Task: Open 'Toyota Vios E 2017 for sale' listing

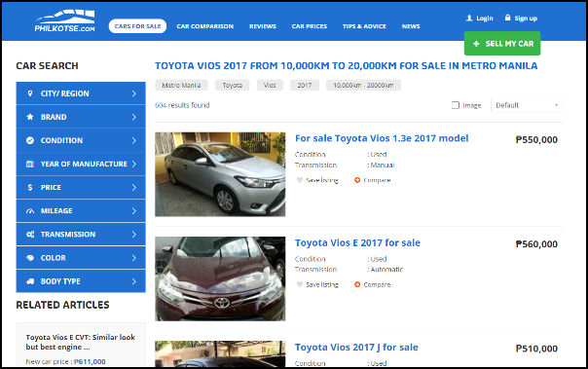Action: click(357, 243)
